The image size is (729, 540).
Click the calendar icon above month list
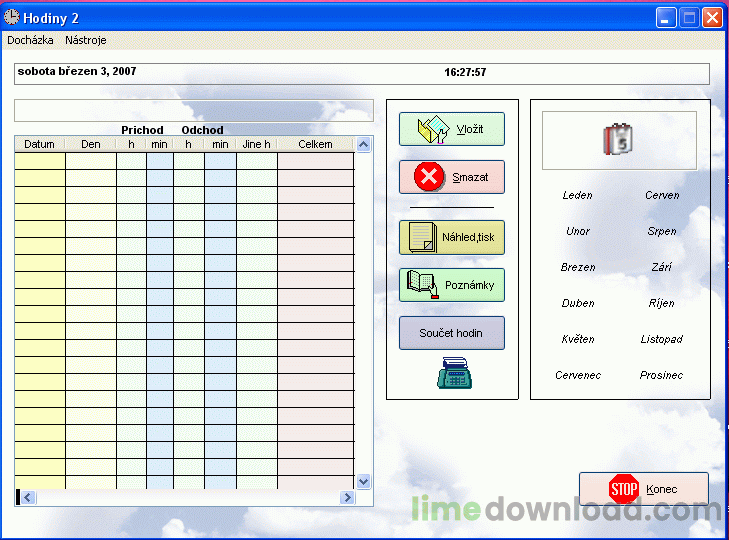point(618,139)
